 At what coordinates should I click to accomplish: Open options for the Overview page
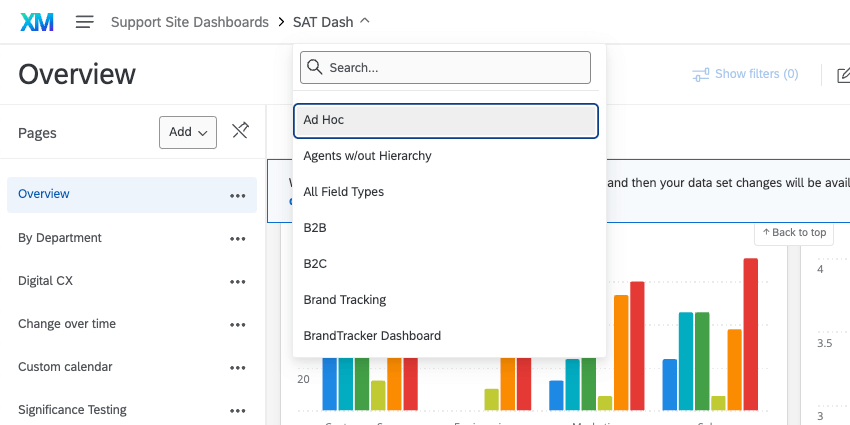click(x=237, y=195)
